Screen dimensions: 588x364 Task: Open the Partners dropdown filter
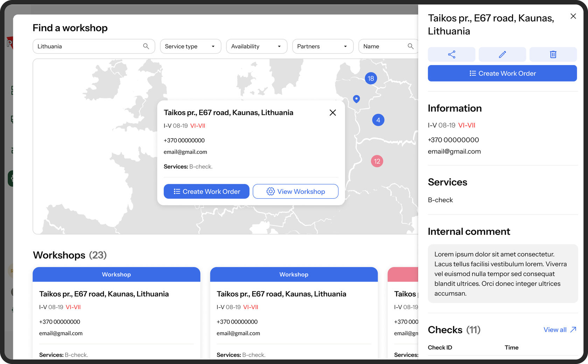(x=322, y=46)
